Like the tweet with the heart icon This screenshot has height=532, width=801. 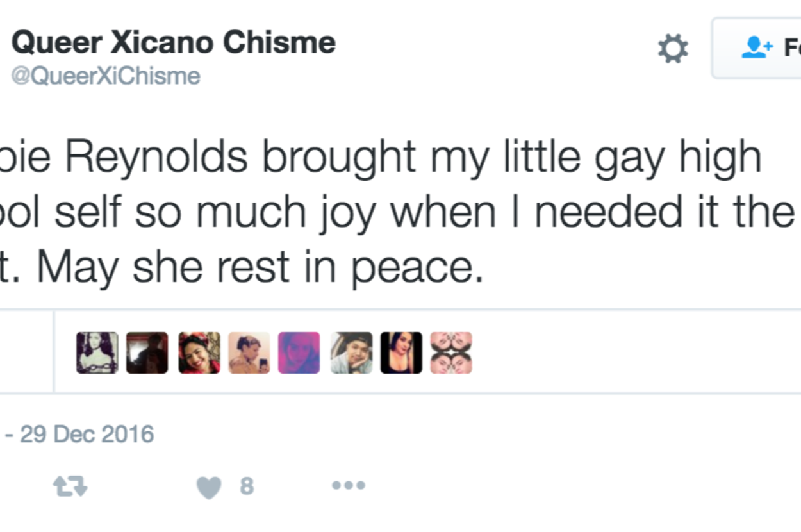pyautogui.click(x=209, y=488)
